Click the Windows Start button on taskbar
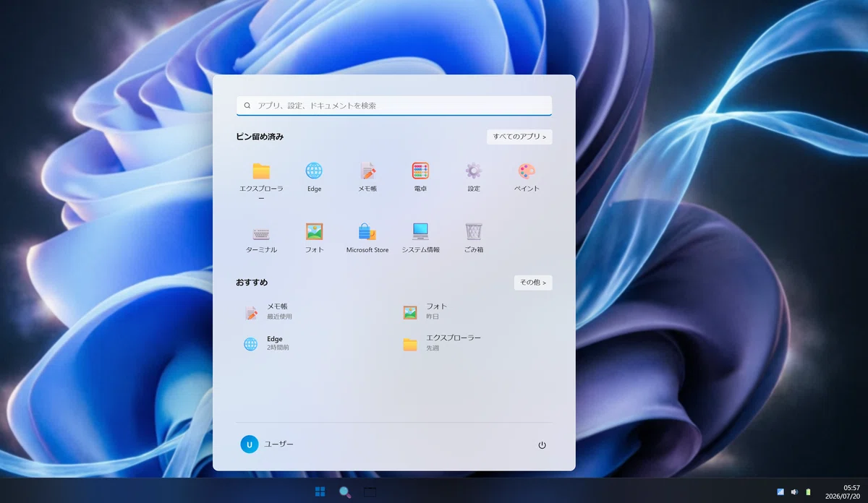The width and height of the screenshot is (868, 503). 320,492
